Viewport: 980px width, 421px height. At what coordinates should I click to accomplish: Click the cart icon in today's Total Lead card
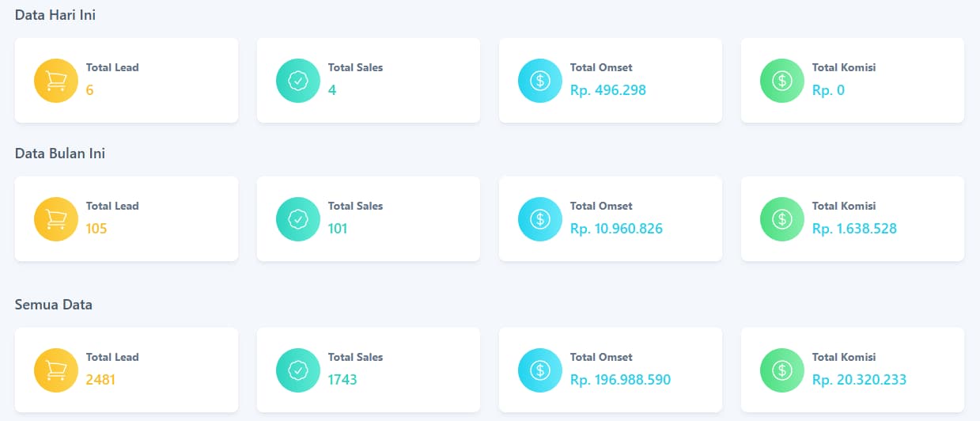click(56, 81)
